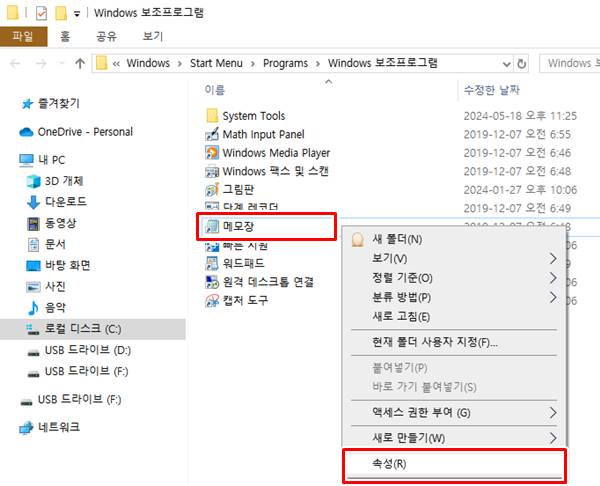This screenshot has width=600, height=486.
Task: Select the System Tools folder icon
Action: click(212, 116)
